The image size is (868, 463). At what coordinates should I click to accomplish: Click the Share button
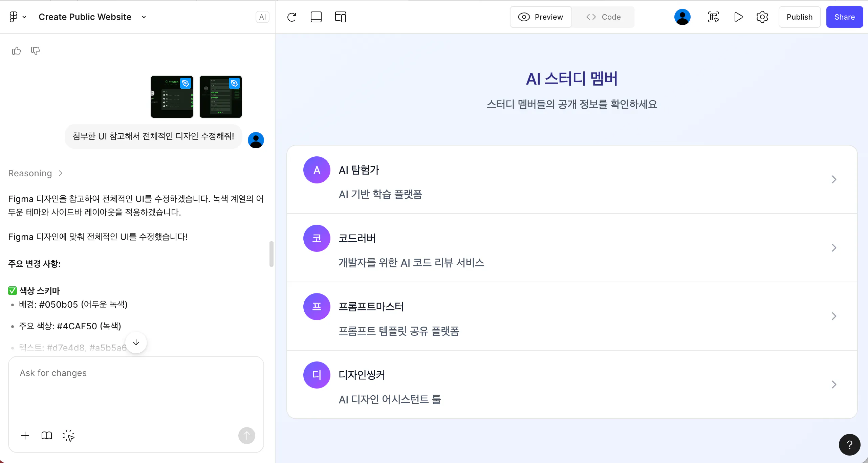tap(845, 17)
